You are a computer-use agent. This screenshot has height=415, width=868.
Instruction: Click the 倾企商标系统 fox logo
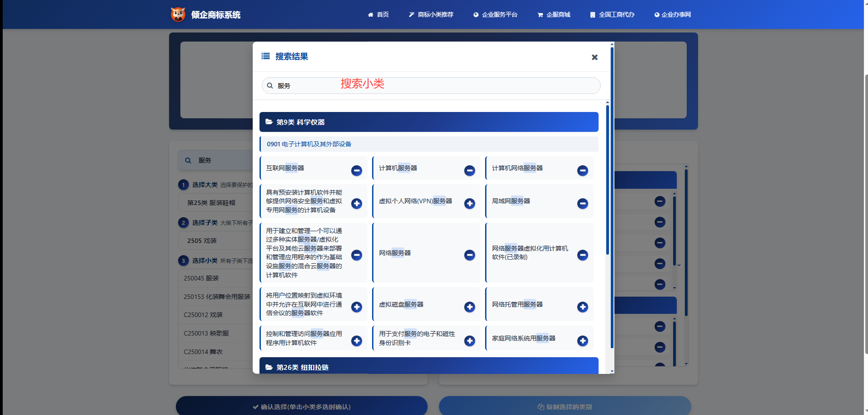(x=178, y=14)
